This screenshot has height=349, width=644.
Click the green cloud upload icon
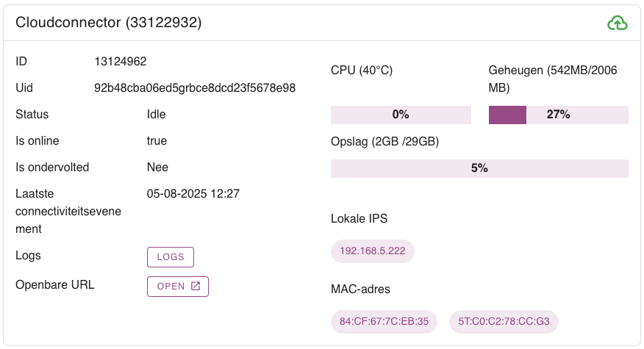[x=618, y=24]
